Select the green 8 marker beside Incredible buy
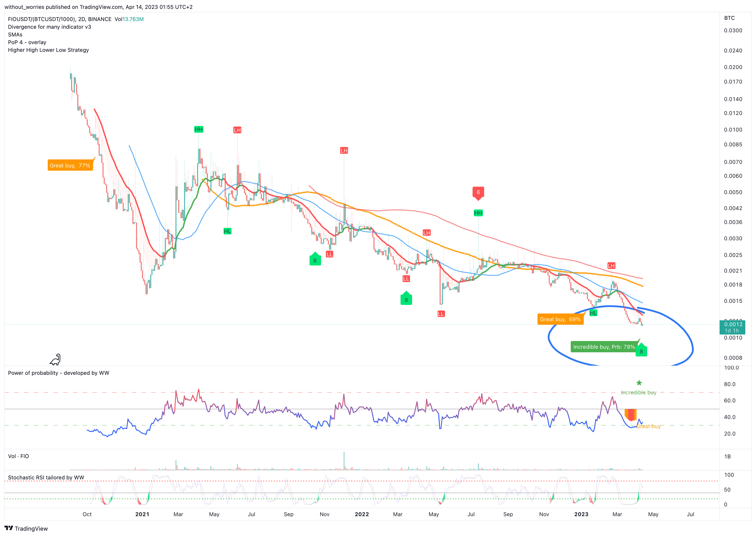The image size is (756, 536). pos(641,350)
